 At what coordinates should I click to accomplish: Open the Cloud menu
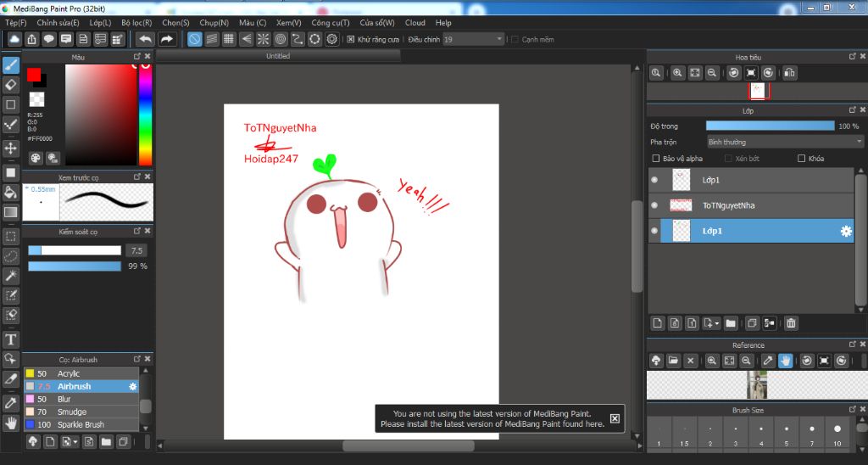pyautogui.click(x=415, y=23)
